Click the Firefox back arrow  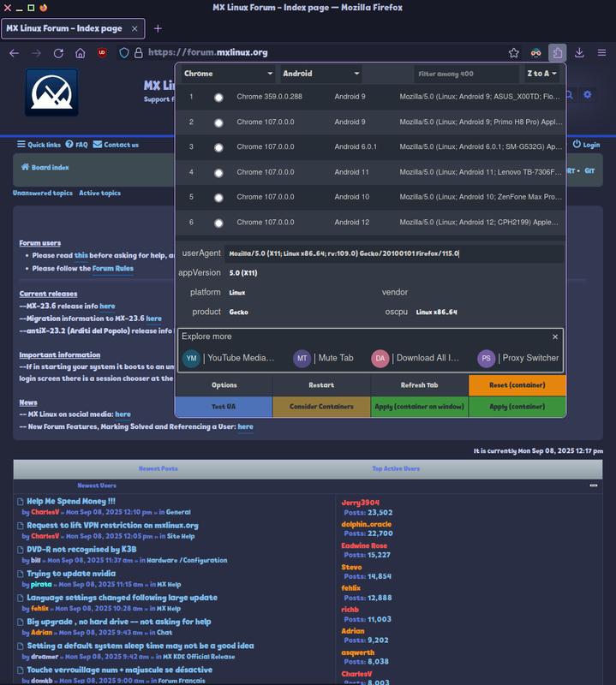tap(14, 53)
